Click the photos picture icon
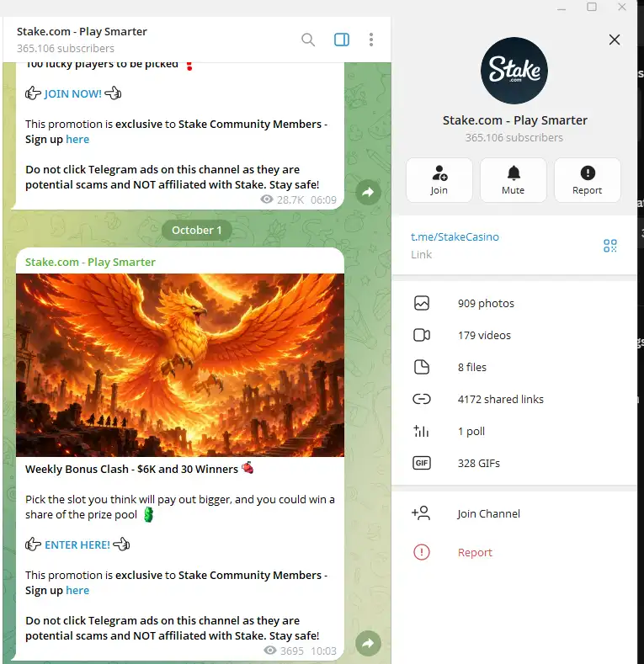The height and width of the screenshot is (664, 644). [x=422, y=303]
